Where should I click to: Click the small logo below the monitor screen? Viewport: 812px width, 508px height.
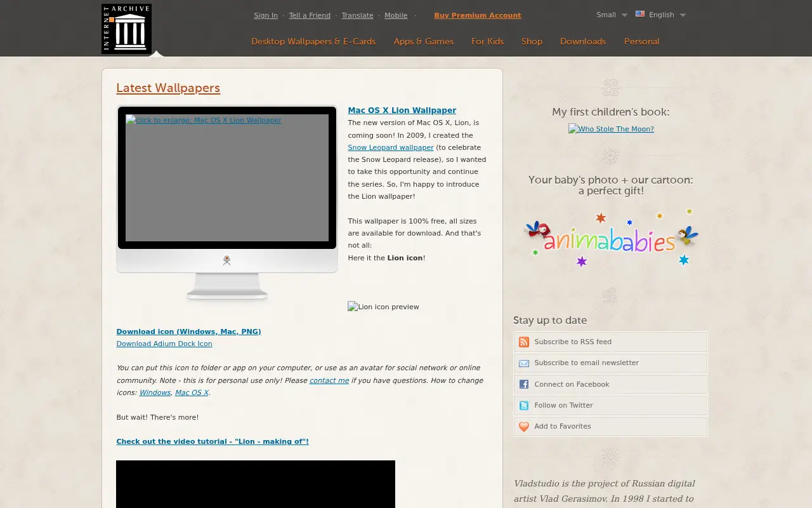coord(226,260)
